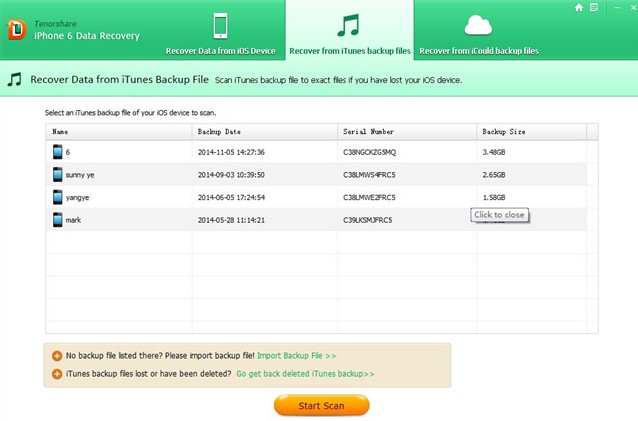
Task: Select the backup named '6'
Action: 68,152
